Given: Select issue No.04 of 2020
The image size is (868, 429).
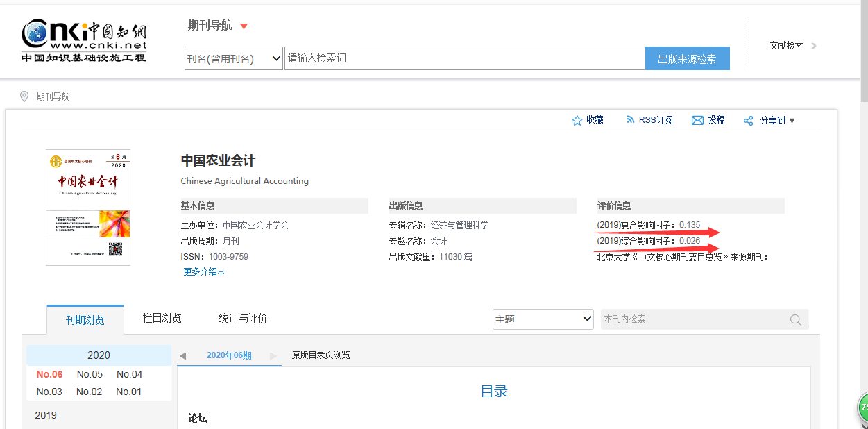Looking at the screenshot, I should point(129,374).
